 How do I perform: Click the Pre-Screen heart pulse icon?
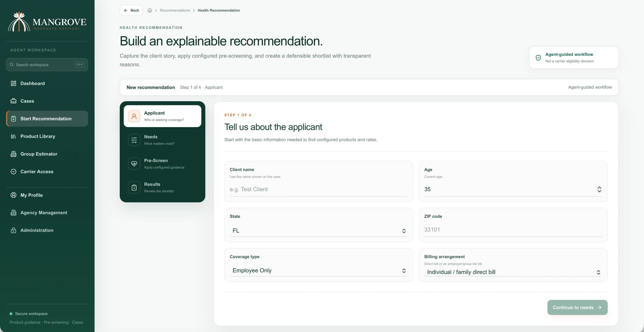coord(134,164)
